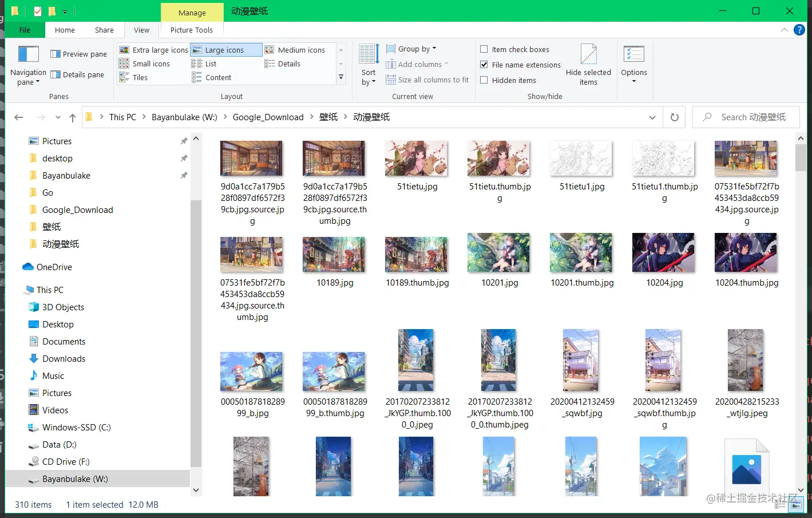Navigate to Google_Download in address bar

tap(268, 117)
